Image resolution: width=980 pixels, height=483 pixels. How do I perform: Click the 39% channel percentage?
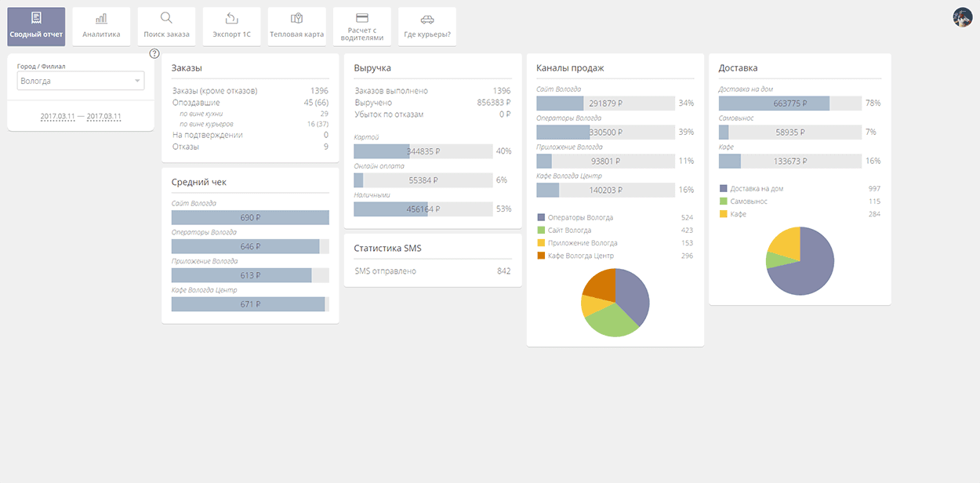(x=686, y=133)
